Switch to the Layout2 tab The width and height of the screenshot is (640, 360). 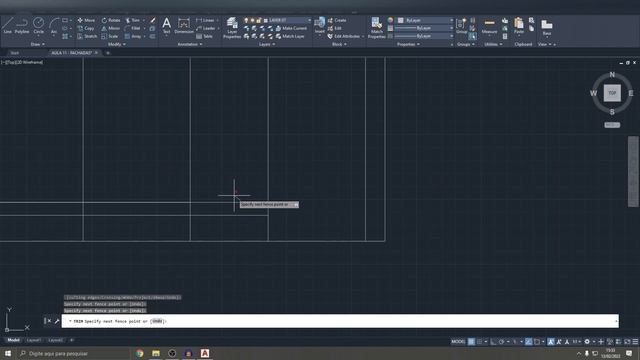click(56, 340)
